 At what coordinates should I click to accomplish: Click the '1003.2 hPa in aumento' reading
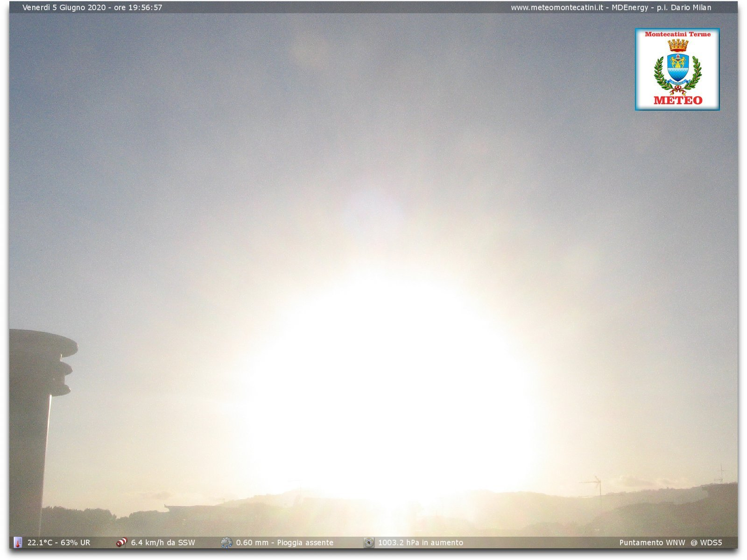[421, 542]
